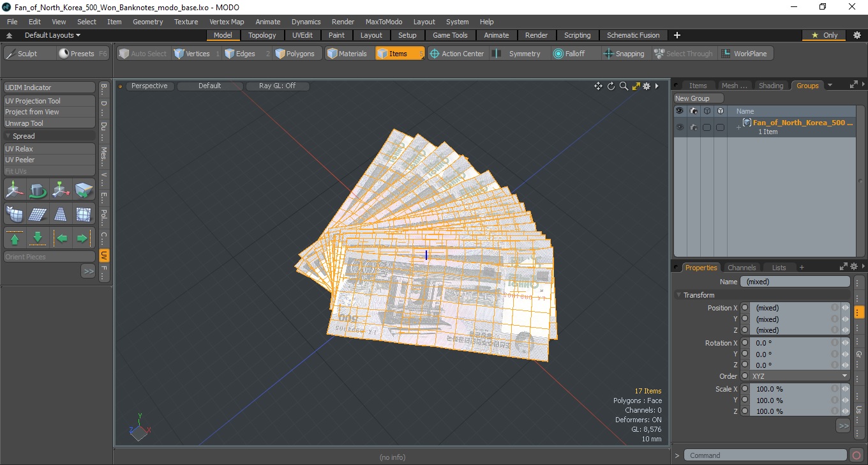868x465 pixels.
Task: Toggle first checkbox in Fan_of_North_Korea group row
Action: pos(707,127)
